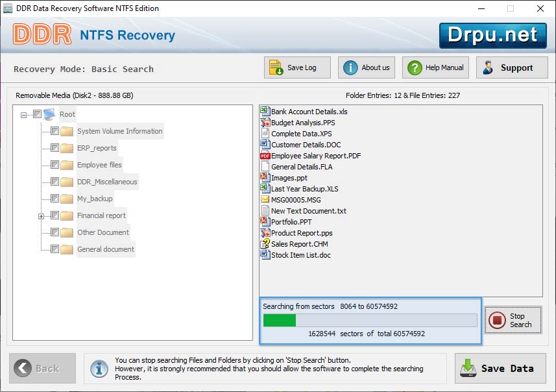Select file name Stock Item List.doc
556x392 pixels.
(x=301, y=255)
